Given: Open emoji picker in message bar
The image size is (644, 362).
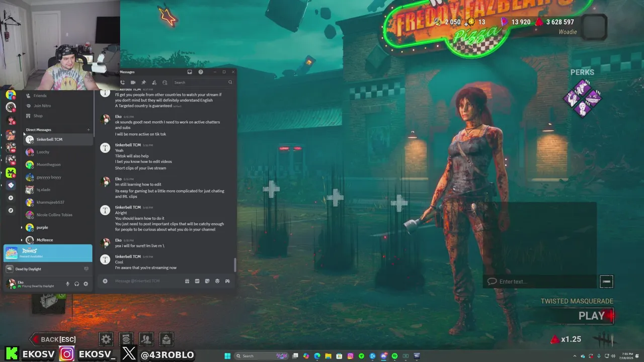Looking at the screenshot, I should (x=217, y=281).
